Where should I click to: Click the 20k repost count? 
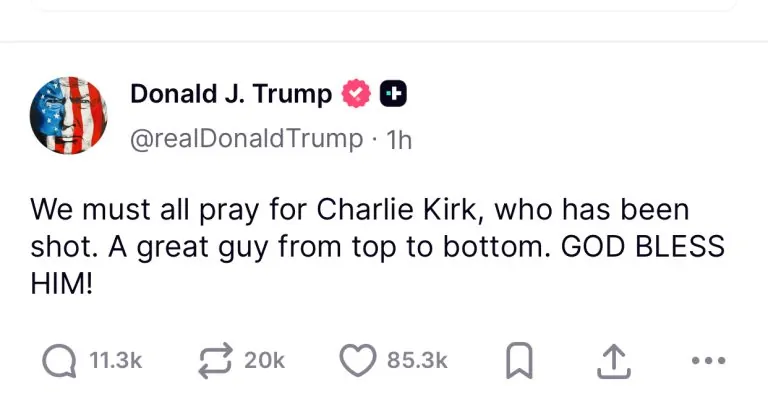(x=264, y=361)
